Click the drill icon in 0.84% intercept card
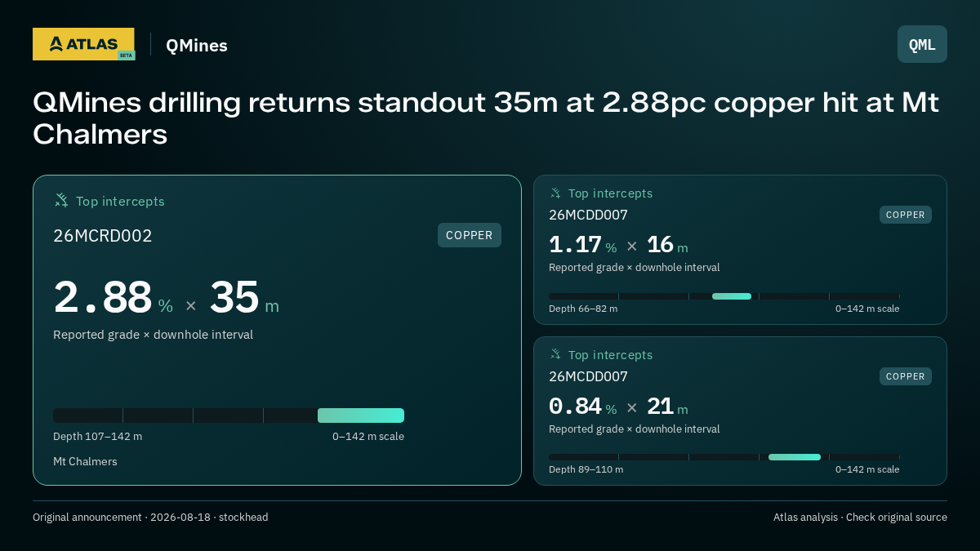Viewport: 980px width, 551px height. [x=555, y=354]
